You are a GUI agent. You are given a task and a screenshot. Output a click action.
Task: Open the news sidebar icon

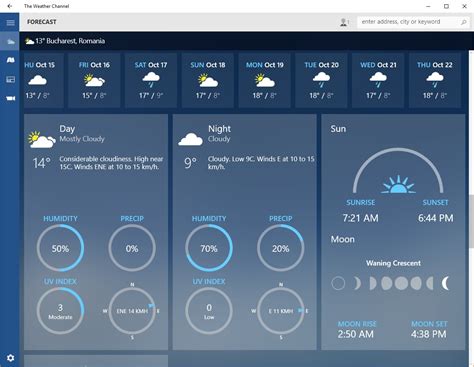click(x=10, y=79)
